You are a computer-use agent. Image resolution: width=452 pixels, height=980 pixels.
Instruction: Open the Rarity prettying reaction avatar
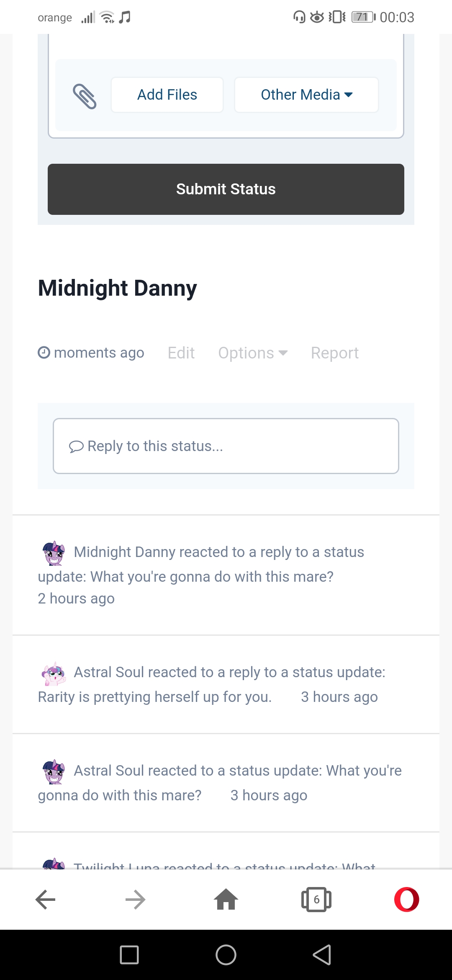tap(54, 673)
